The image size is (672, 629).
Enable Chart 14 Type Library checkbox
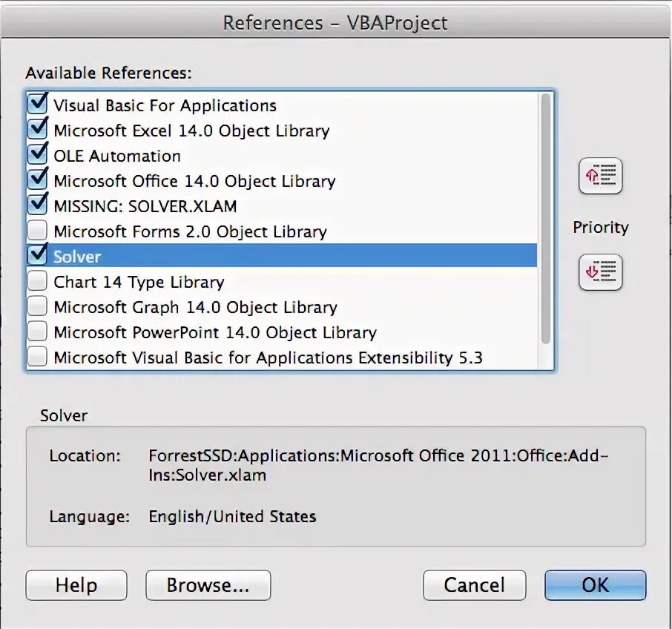pos(37,282)
